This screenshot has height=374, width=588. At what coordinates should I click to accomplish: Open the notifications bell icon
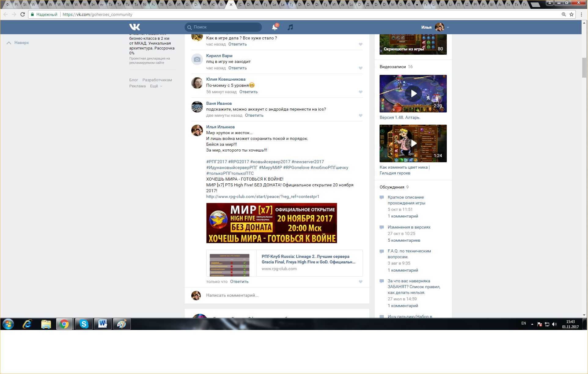274,27
